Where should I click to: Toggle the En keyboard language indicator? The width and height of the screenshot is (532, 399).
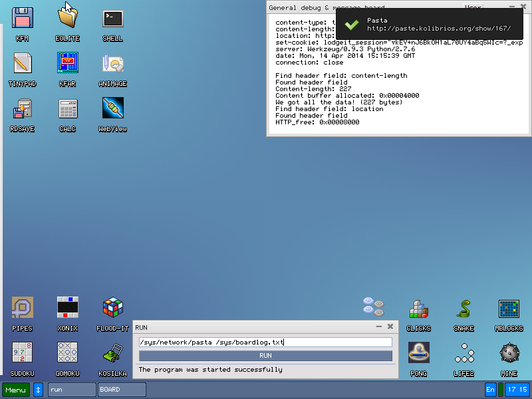491,390
